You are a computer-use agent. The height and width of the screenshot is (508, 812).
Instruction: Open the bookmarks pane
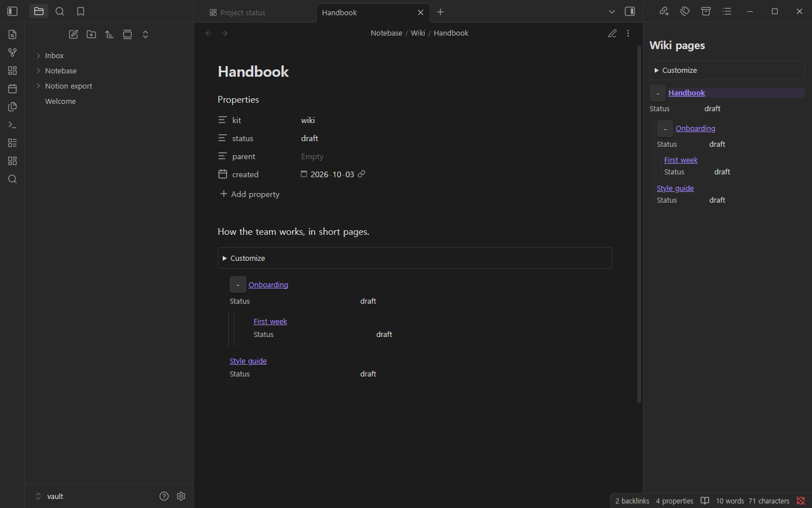point(81,11)
